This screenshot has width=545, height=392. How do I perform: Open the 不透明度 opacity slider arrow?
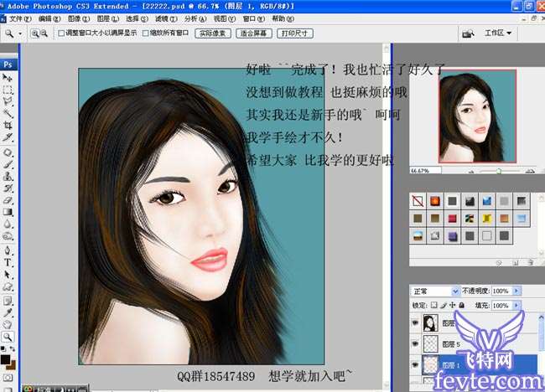(x=516, y=291)
